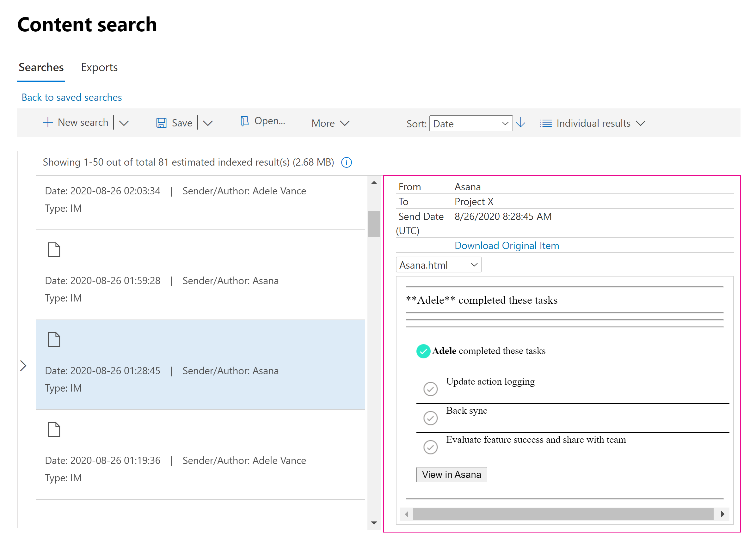Open the Asana.html attachment dropdown
The image size is (756, 542).
pyautogui.click(x=438, y=265)
